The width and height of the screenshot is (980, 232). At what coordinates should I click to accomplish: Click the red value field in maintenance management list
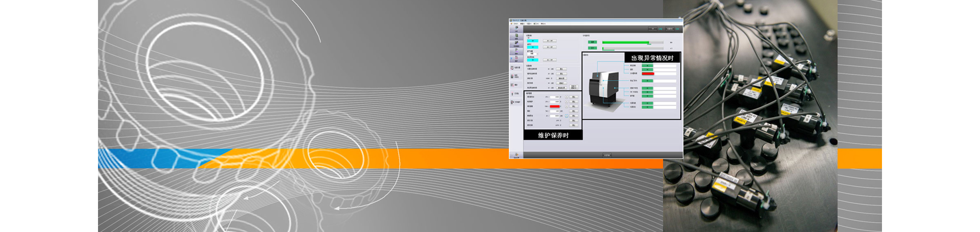point(555,106)
